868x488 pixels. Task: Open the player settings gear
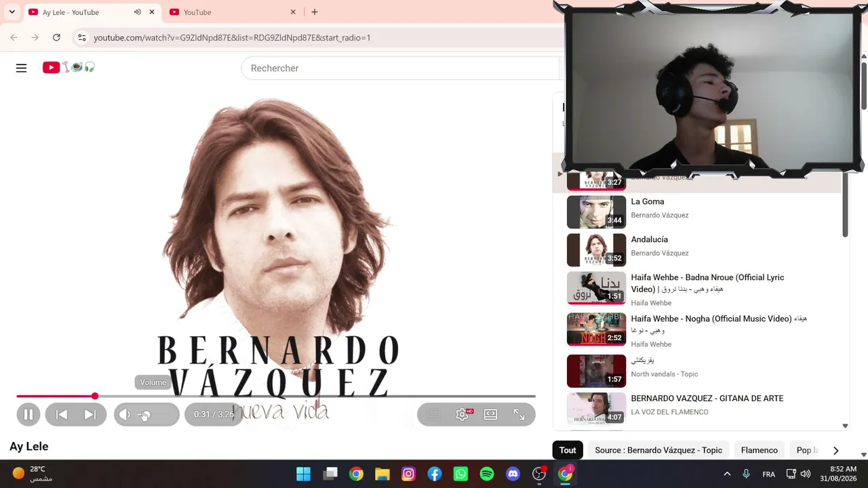coord(462,415)
